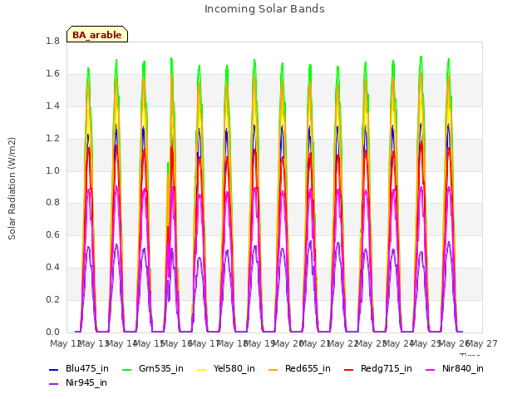Click the 1.6 y-axis tick label

pos(52,74)
